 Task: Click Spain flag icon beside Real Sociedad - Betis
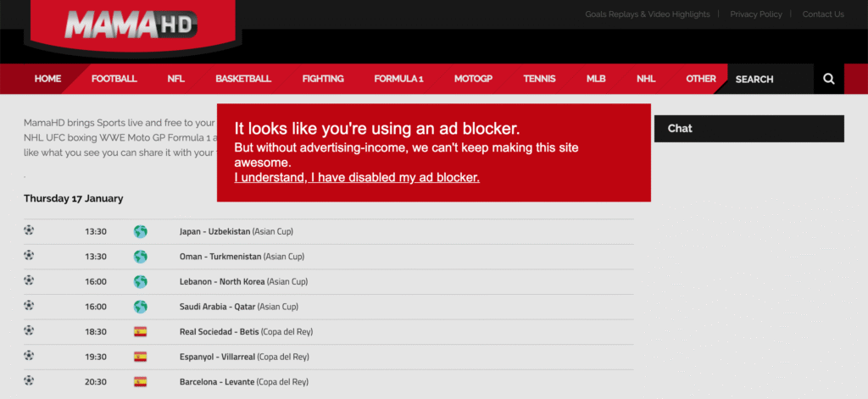click(x=141, y=332)
